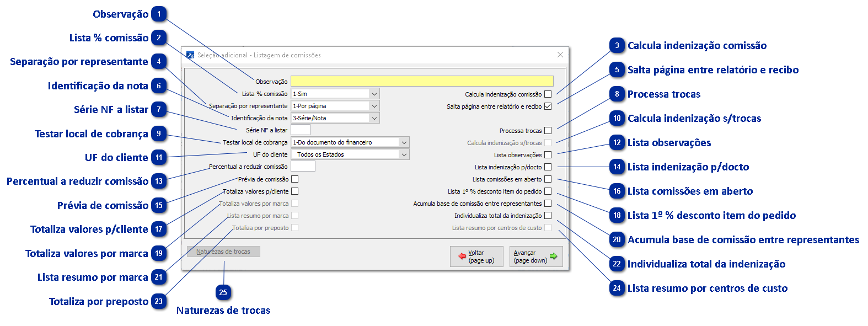
Task: Click the 1-Sim value in Lista % comissão
Action: (300, 94)
